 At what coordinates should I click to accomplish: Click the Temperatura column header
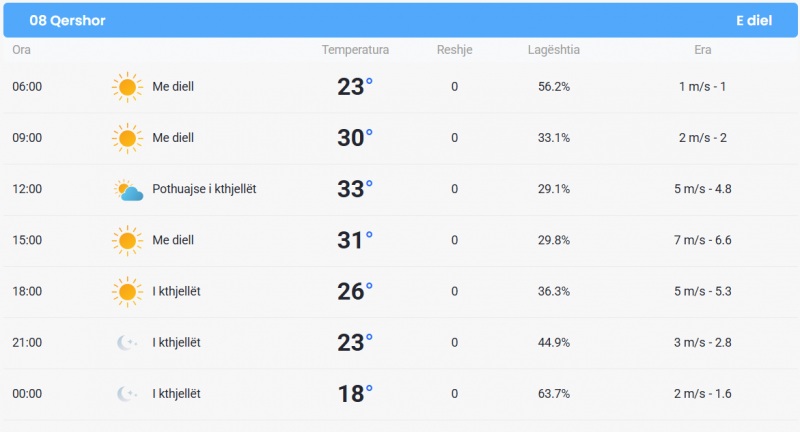click(x=355, y=50)
